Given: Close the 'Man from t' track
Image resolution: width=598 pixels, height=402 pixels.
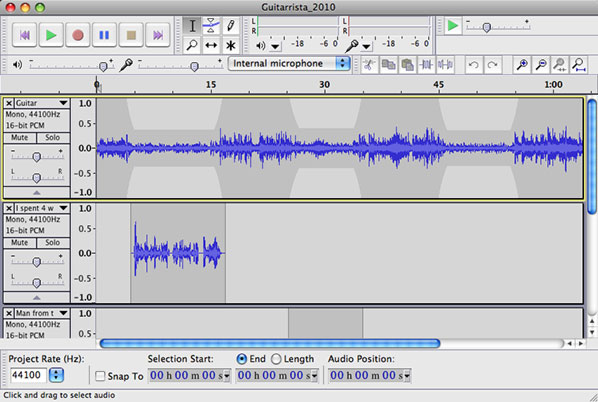Looking at the screenshot, I should 9,313.
